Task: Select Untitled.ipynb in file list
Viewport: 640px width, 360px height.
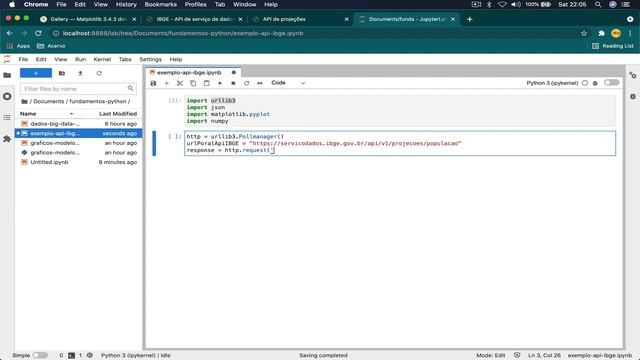Action: coord(78,162)
